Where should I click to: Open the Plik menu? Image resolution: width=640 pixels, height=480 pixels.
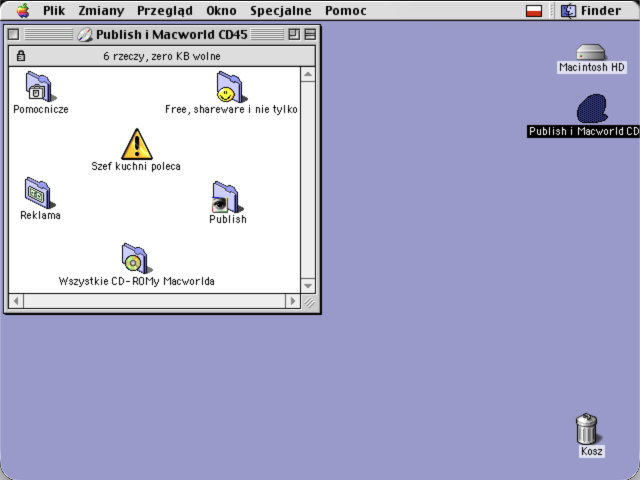click(x=54, y=11)
